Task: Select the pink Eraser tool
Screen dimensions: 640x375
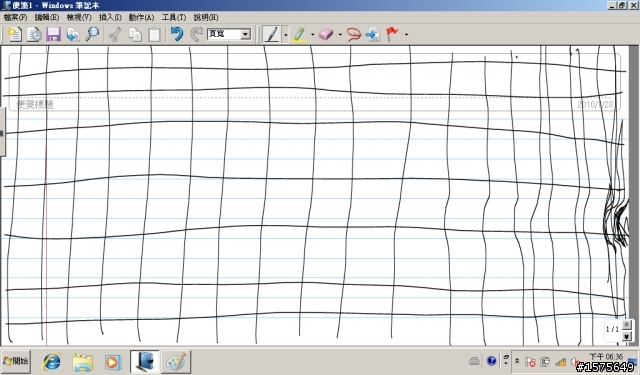Action: (326, 34)
